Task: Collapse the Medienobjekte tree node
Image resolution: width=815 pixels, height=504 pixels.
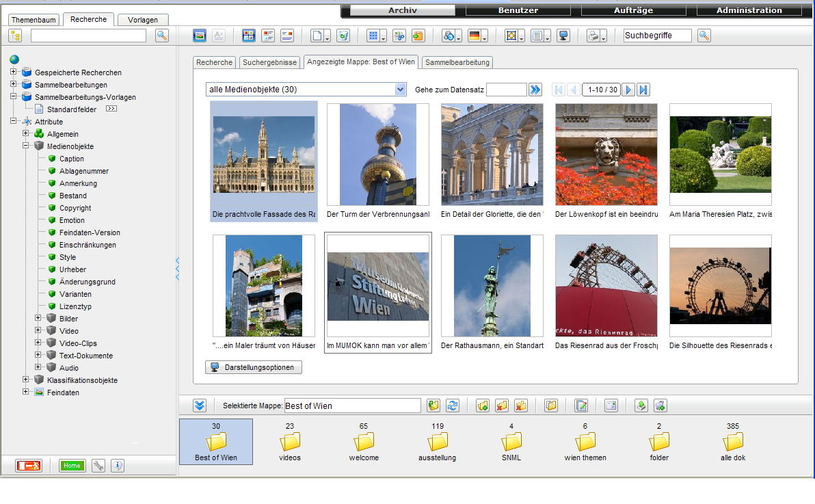Action: pyautogui.click(x=26, y=146)
